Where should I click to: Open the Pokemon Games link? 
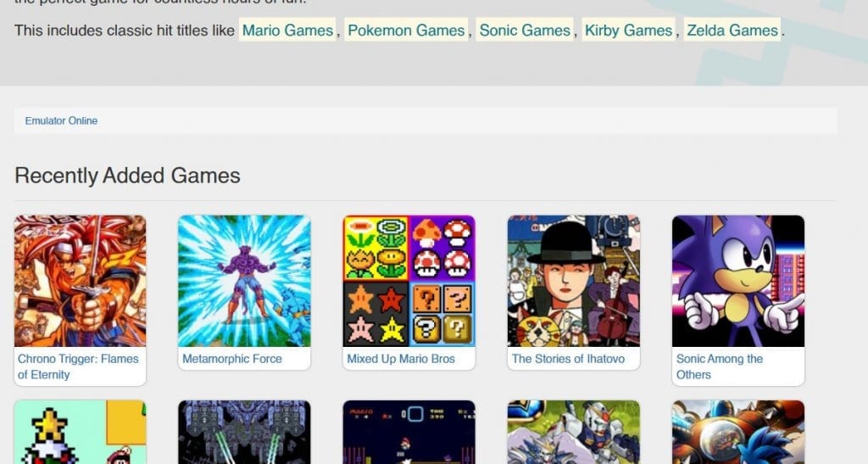pos(406,30)
